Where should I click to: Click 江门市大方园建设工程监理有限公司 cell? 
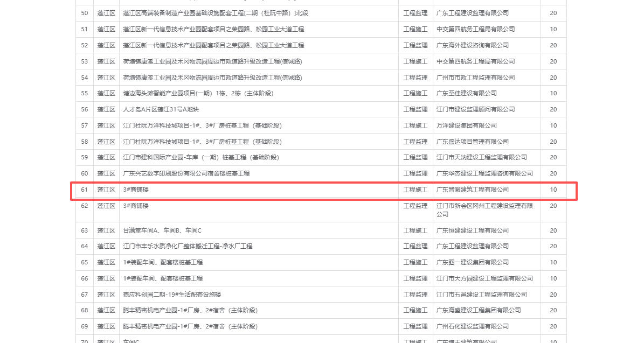tap(484, 278)
